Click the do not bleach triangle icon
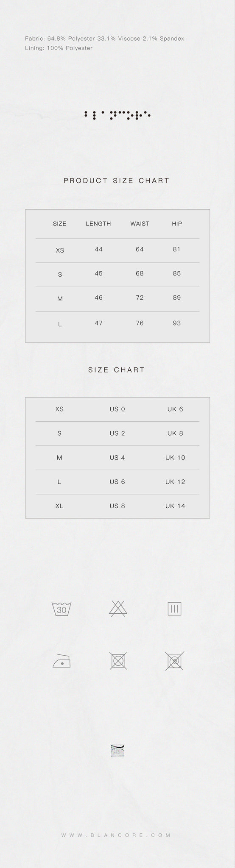The image size is (235, 868). tap(117, 608)
